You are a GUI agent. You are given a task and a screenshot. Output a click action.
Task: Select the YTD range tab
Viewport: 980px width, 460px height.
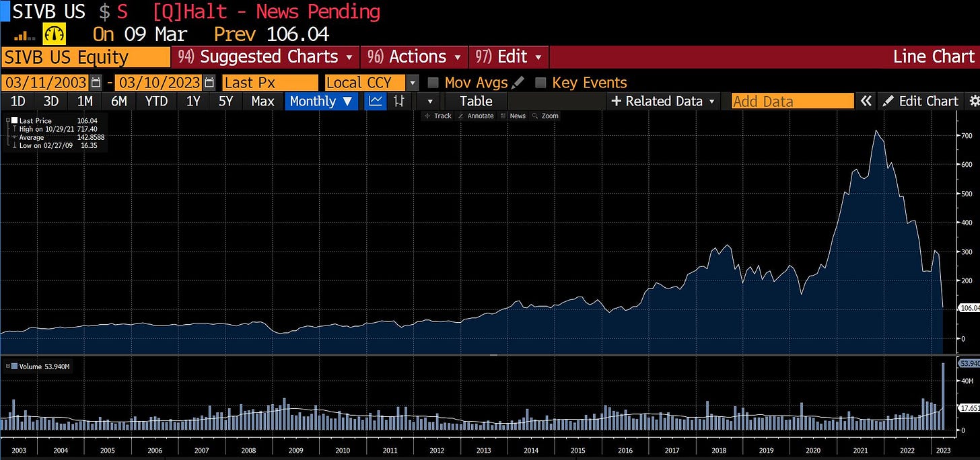(157, 101)
